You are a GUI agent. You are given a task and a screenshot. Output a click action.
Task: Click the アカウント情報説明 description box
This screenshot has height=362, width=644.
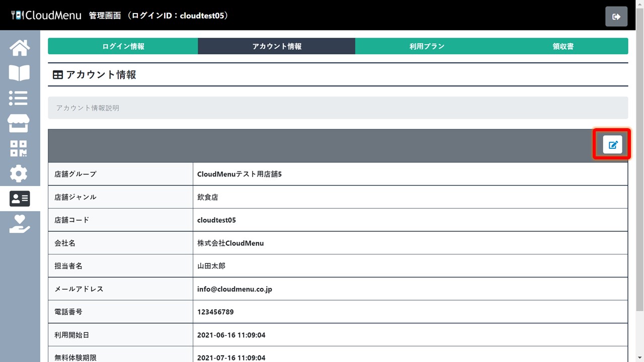pos(338,108)
